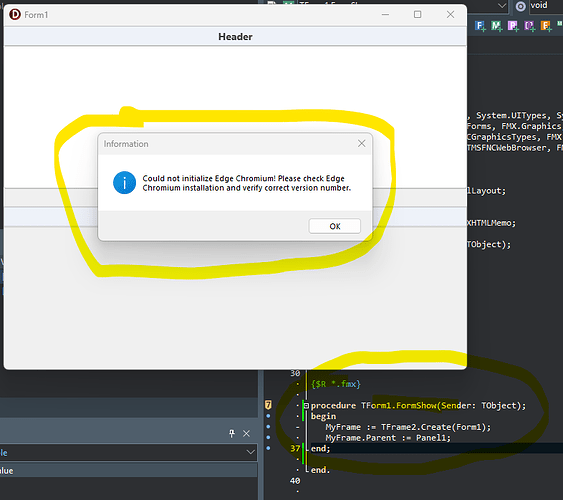This screenshot has width=563, height=500.
Task: Click OK in the Information dialog
Action: [x=335, y=226]
